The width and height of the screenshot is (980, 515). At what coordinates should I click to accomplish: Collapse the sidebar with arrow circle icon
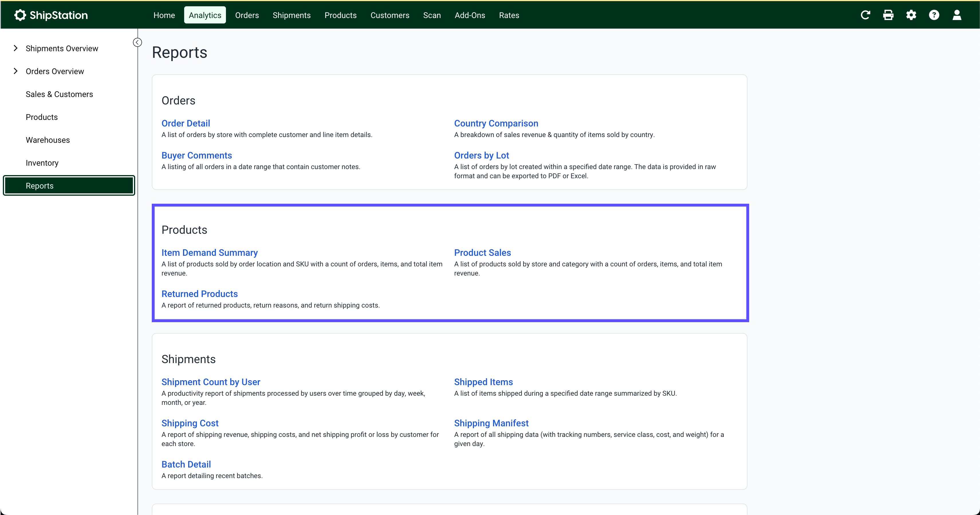[x=137, y=42]
